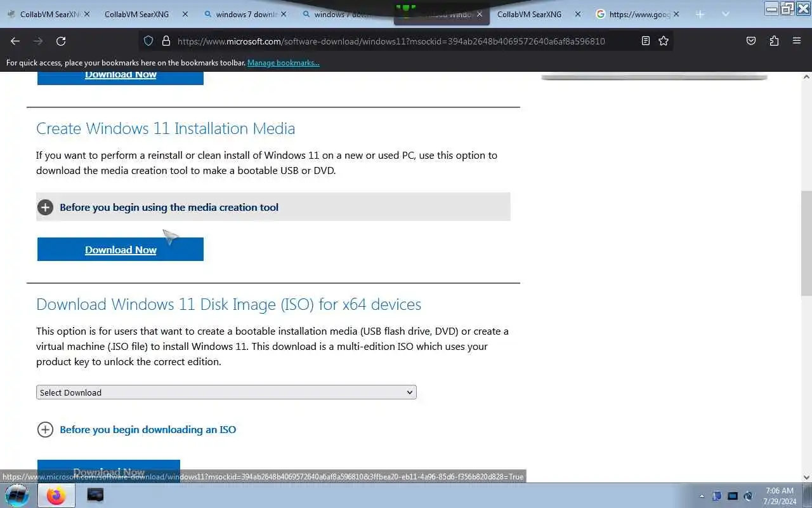
Task: Click the paragraph starting 'If you want to perform a reinstall'
Action: click(x=266, y=163)
